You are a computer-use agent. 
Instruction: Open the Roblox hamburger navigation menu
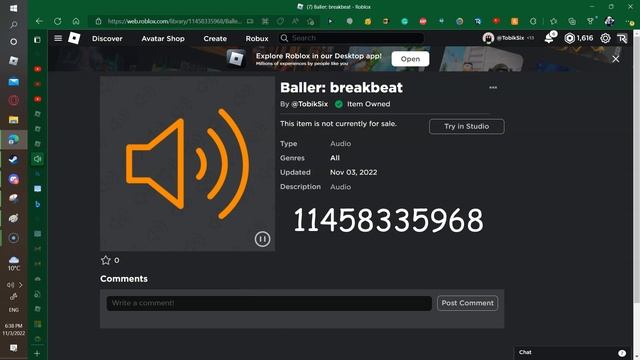point(58,38)
